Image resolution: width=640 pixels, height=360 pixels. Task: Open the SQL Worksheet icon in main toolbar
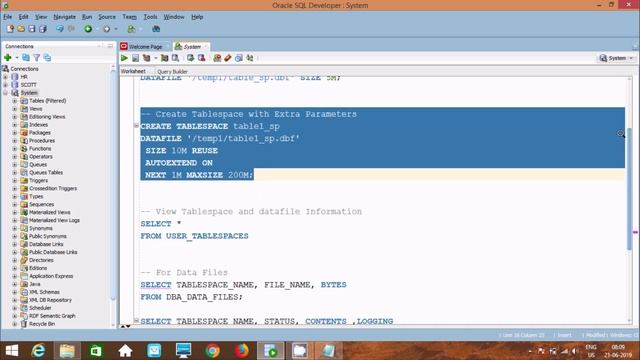(131, 29)
